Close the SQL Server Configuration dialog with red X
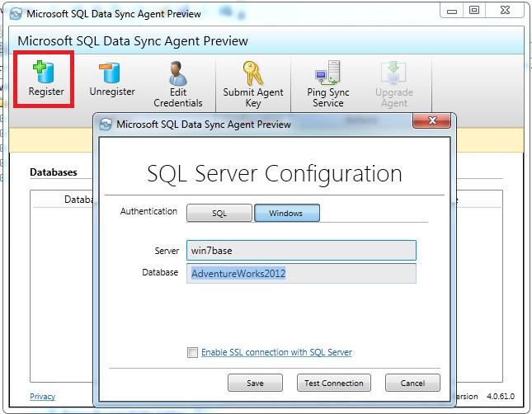This screenshot has width=532, height=414. click(x=431, y=120)
